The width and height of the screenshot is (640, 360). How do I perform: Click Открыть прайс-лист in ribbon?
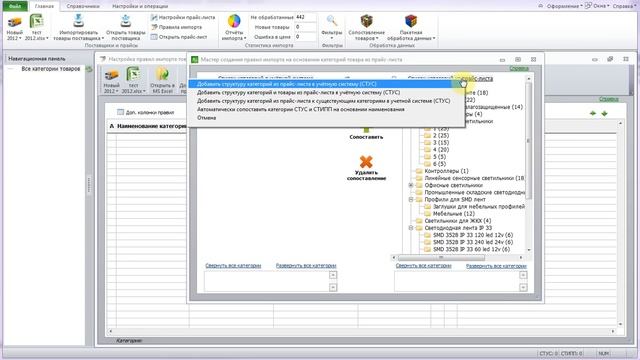179,37
